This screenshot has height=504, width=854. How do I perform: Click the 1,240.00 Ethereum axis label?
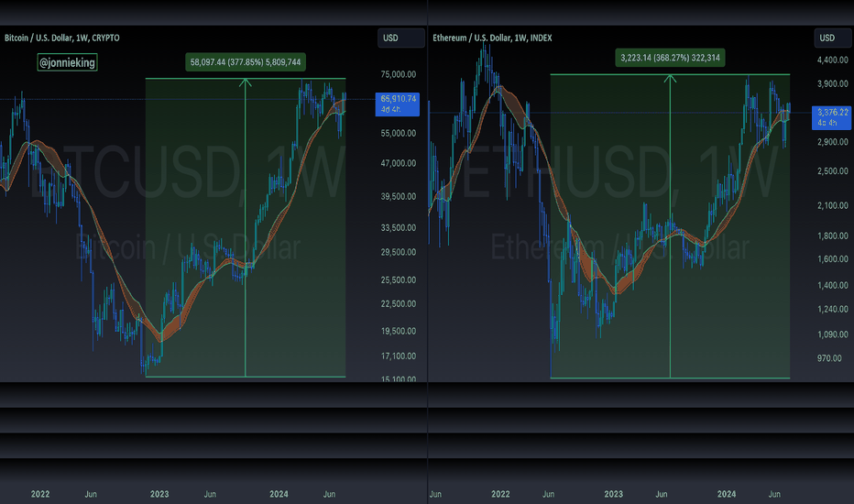pos(833,310)
